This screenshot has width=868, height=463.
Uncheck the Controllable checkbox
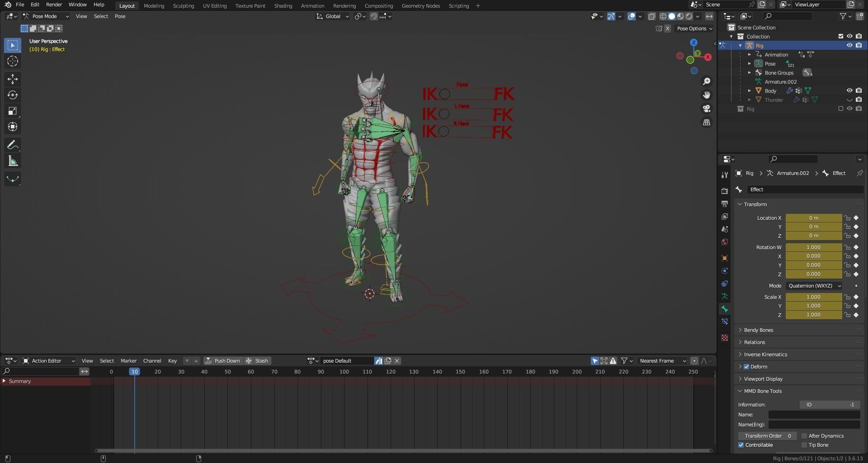point(741,445)
